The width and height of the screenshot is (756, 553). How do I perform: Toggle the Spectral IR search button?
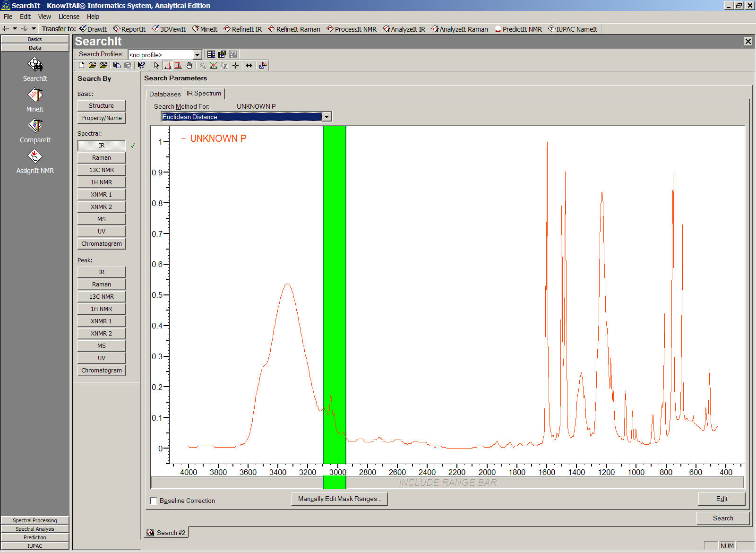[x=102, y=146]
